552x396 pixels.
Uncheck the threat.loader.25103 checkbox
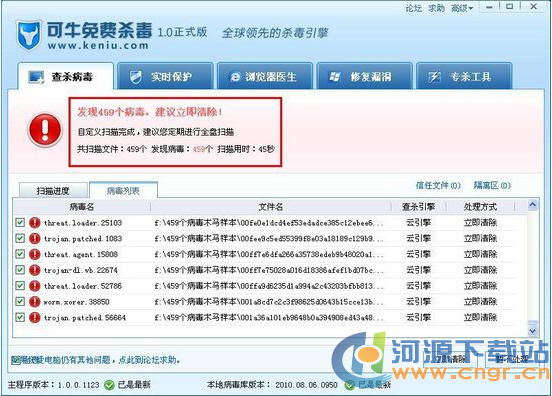click(20, 222)
